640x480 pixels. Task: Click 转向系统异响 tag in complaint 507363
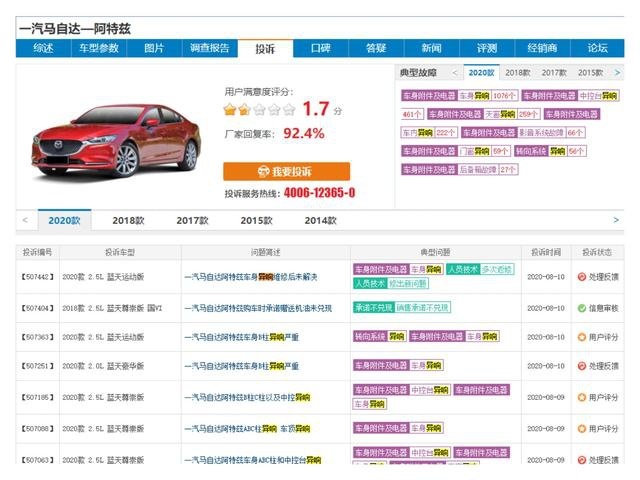379,336
